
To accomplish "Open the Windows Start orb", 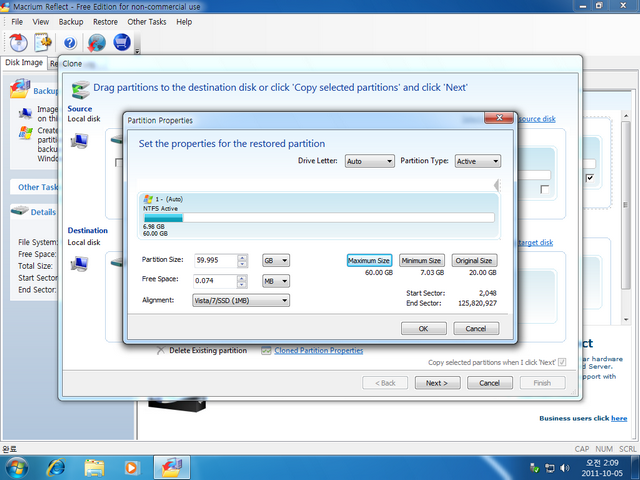I will [x=17, y=468].
